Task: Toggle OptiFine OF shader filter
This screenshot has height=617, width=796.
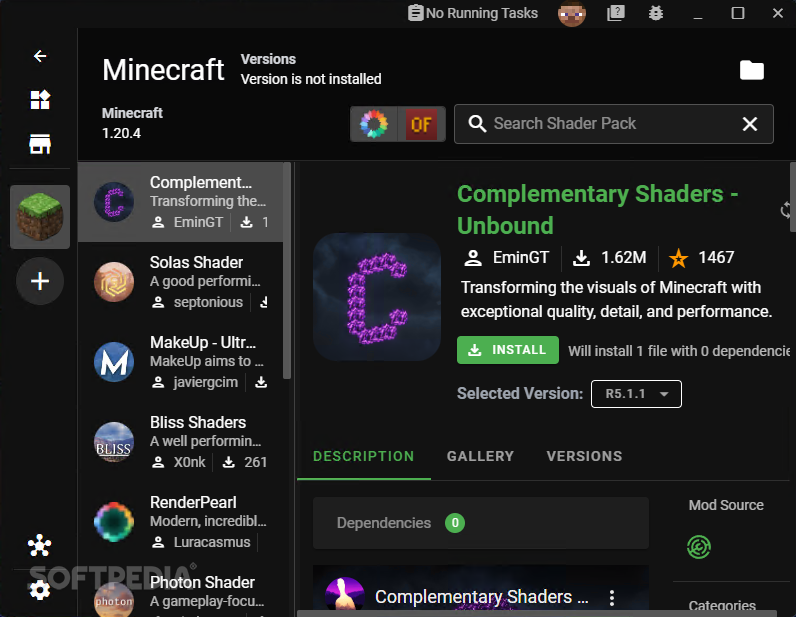Action: [421, 124]
